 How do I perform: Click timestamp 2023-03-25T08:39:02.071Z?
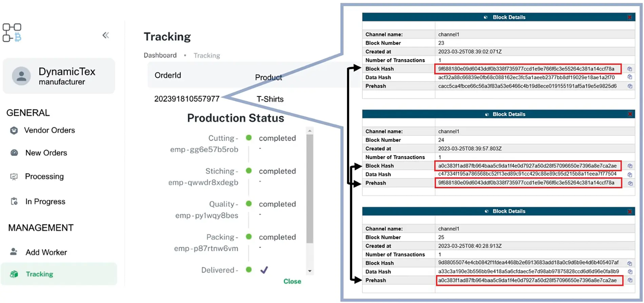click(x=470, y=52)
